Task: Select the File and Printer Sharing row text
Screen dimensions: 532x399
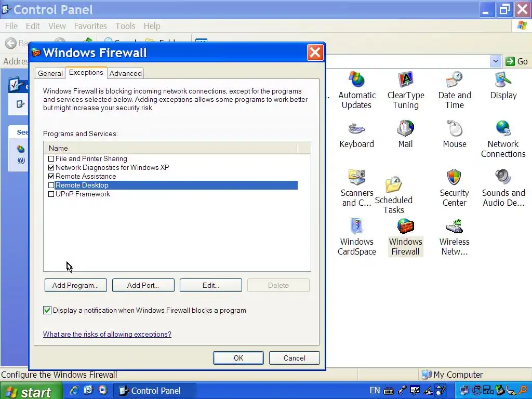Action: (91, 159)
